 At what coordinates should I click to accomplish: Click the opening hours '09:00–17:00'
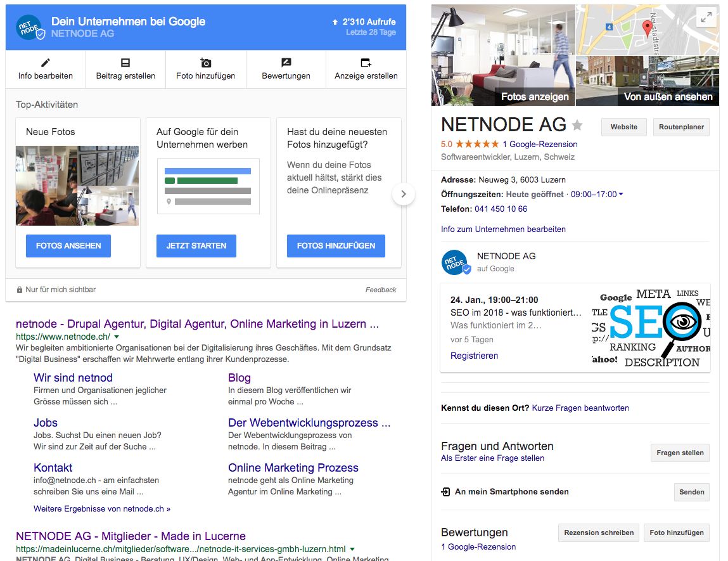coord(594,194)
